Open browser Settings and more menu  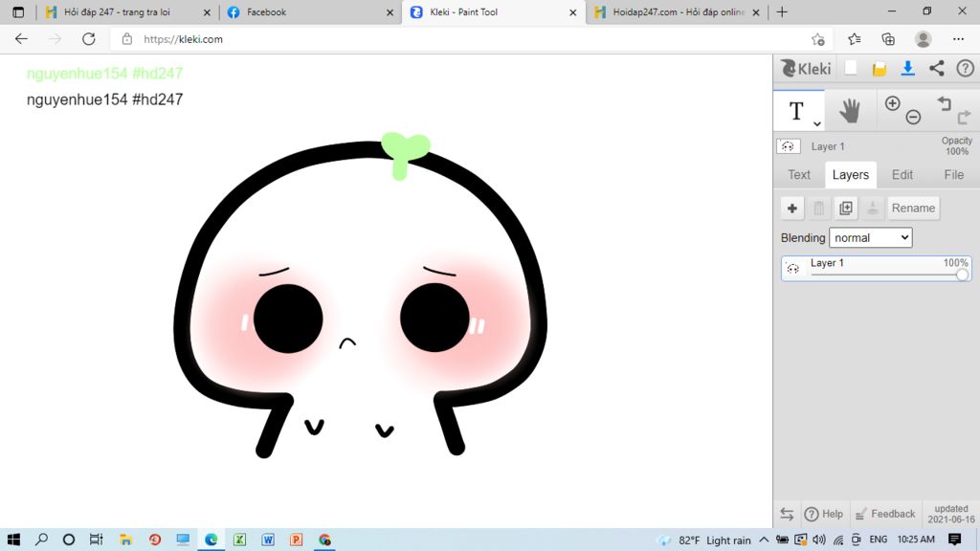[958, 39]
